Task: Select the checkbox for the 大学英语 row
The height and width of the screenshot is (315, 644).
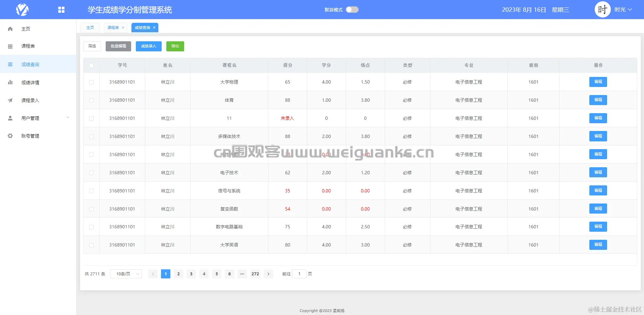Action: pyautogui.click(x=92, y=245)
